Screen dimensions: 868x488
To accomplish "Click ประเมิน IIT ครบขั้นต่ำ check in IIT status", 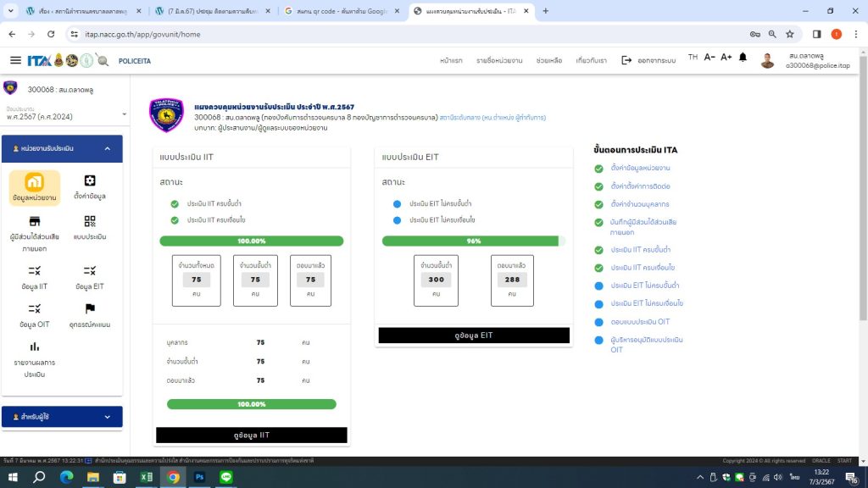I will [175, 204].
